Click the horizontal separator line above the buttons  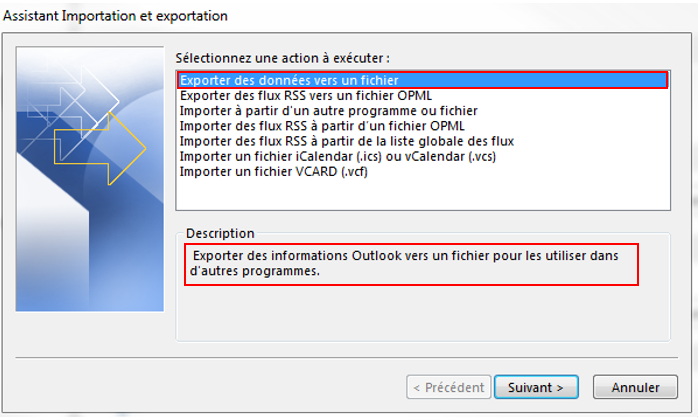[347, 357]
